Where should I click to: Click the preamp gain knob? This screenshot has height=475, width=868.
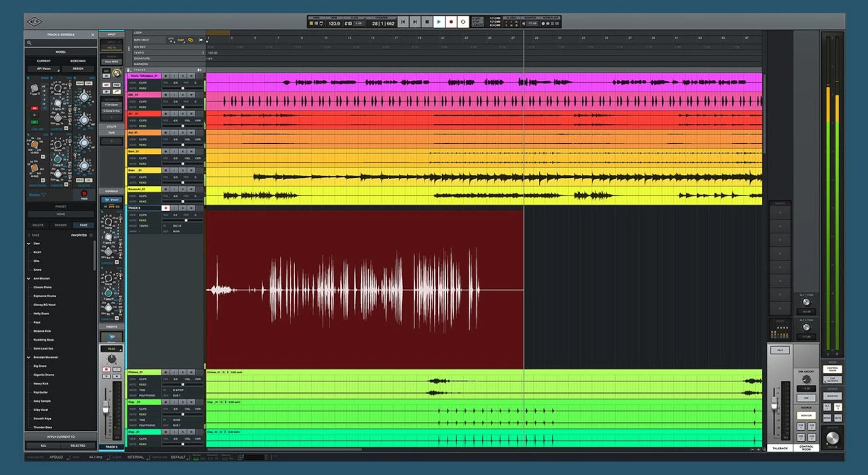point(116,73)
